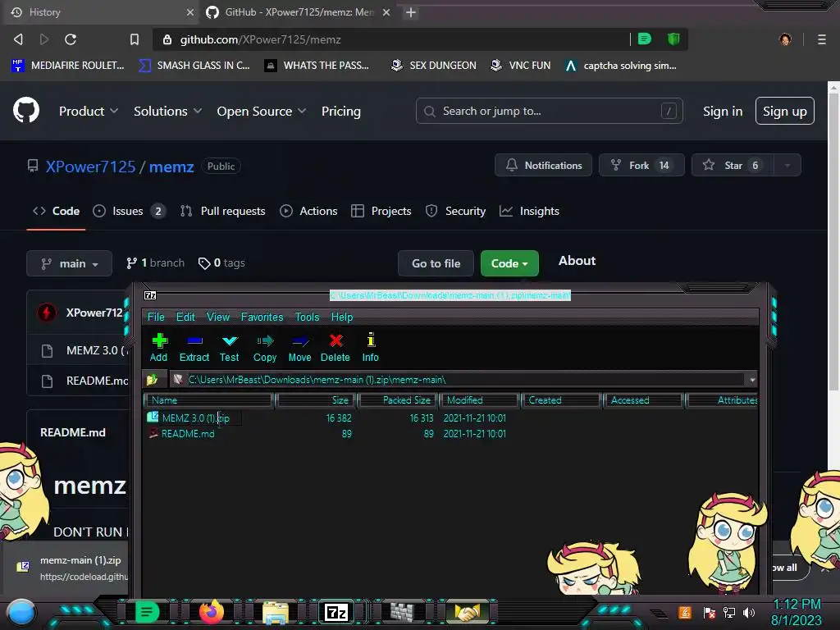840x630 pixels.
Task: Open the Edit menu in 7-Zip
Action: [185, 317]
